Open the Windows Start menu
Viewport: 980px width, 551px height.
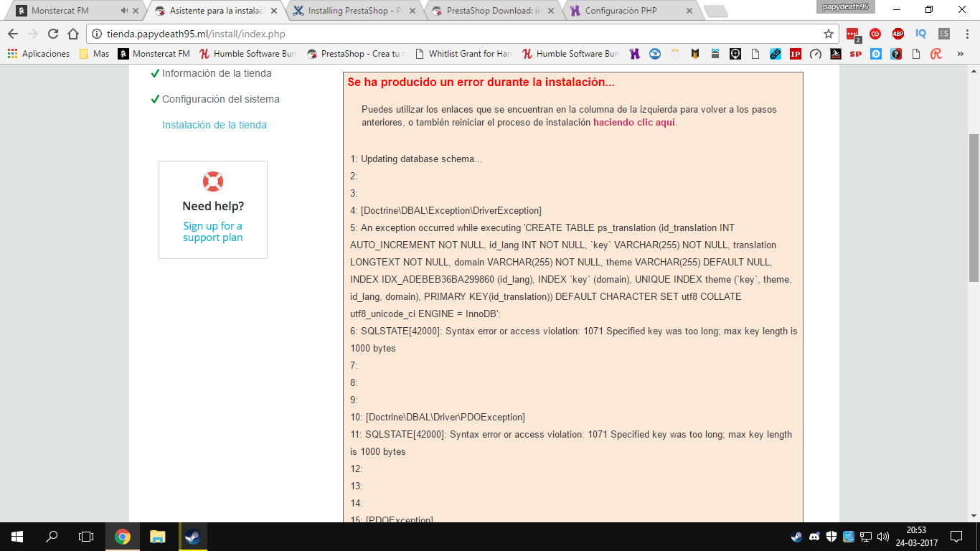point(17,537)
